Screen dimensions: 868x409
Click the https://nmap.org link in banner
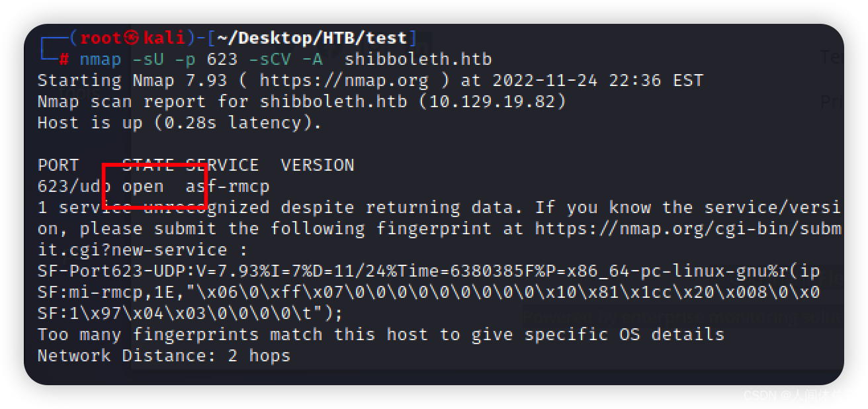click(x=343, y=81)
